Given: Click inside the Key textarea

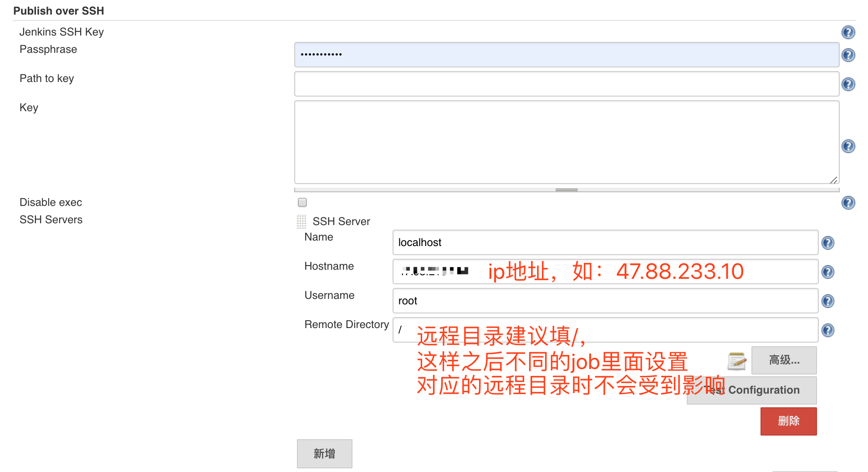Looking at the screenshot, I should click(567, 142).
